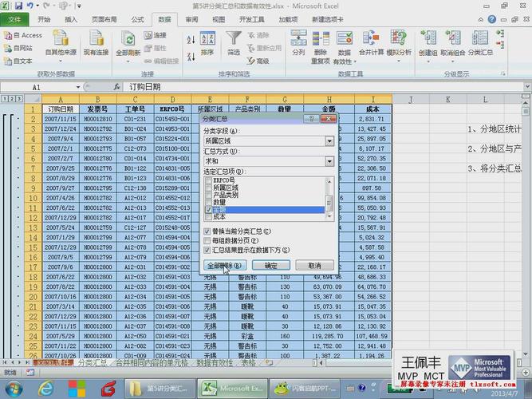
Task: Import data from text file (自文本)
Action: click(x=18, y=61)
